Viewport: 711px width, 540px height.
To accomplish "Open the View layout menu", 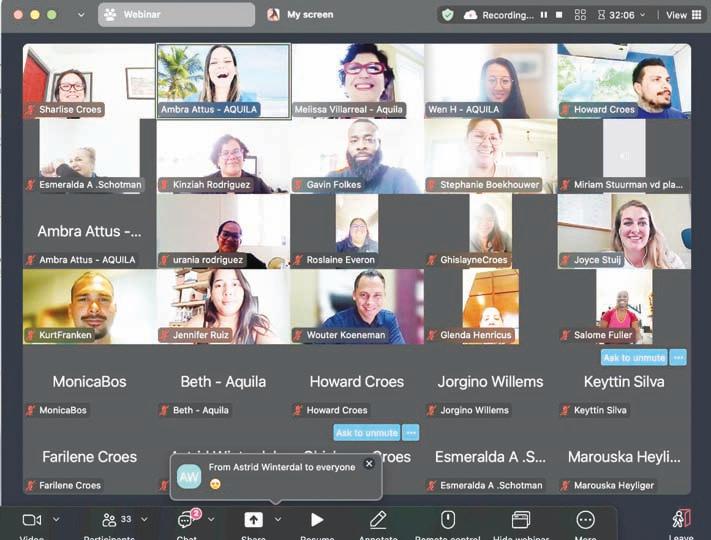I will (x=683, y=15).
